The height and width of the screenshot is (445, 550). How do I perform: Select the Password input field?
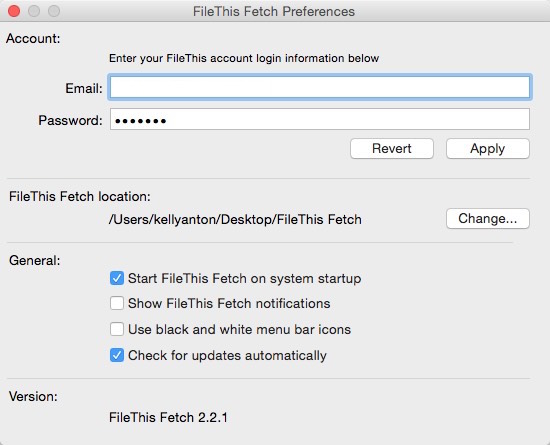point(320,119)
